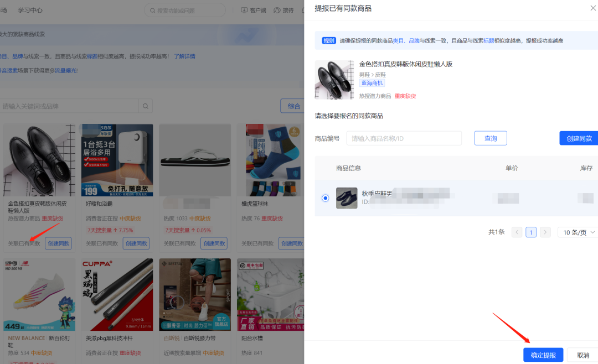Go to next page arrow in pagination
The width and height of the screenshot is (598, 364).
point(545,232)
